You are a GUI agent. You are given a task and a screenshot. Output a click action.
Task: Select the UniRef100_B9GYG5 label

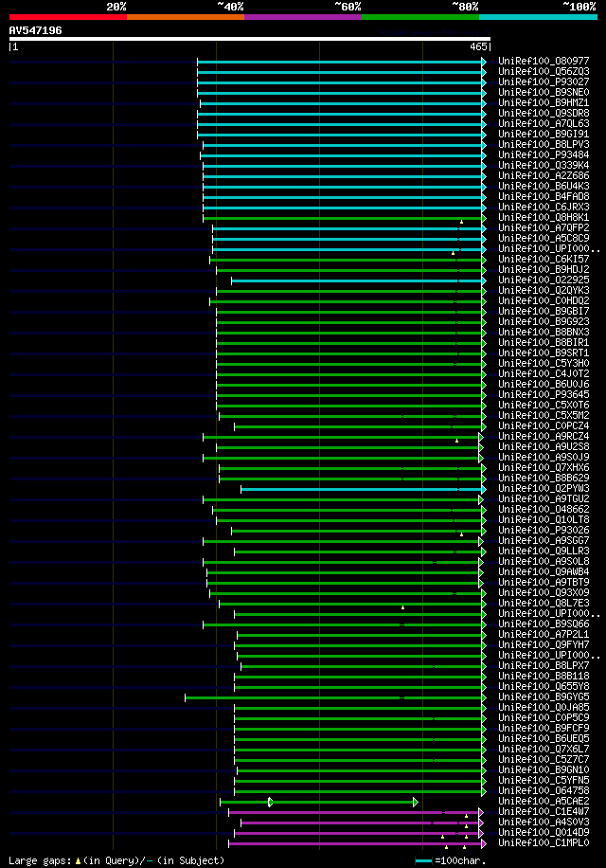(x=544, y=696)
